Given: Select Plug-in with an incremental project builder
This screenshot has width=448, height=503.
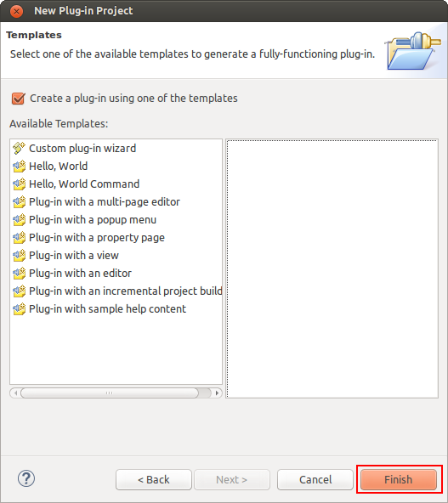Looking at the screenshot, I should click(x=126, y=291).
